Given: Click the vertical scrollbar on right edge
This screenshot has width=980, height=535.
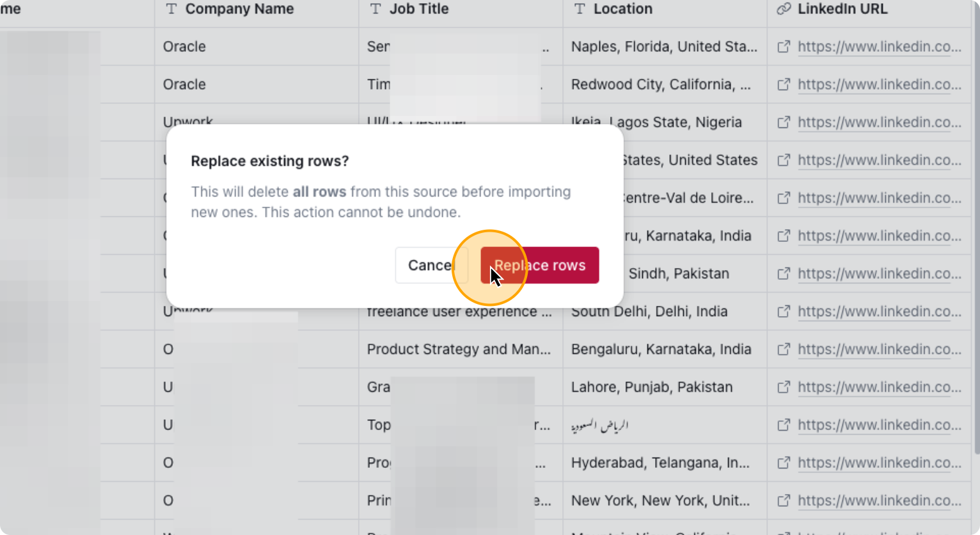Looking at the screenshot, I should (976, 224).
